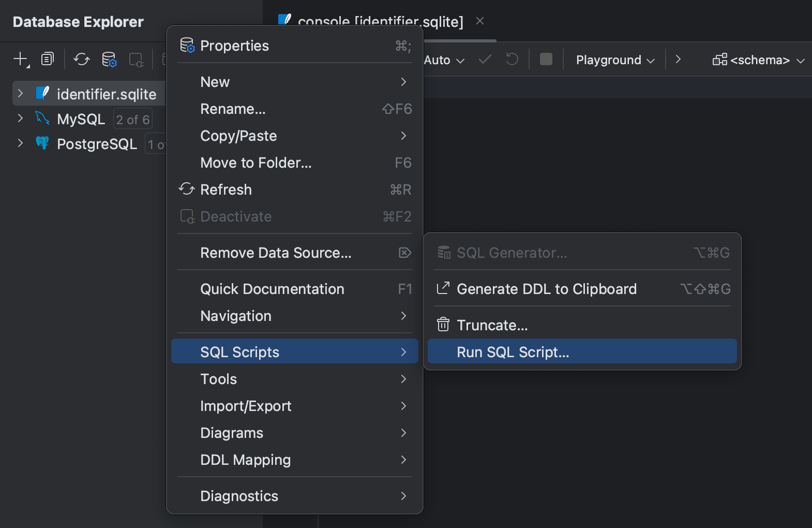Click the duplicate data source icon
The image size is (812, 528).
tap(48, 60)
